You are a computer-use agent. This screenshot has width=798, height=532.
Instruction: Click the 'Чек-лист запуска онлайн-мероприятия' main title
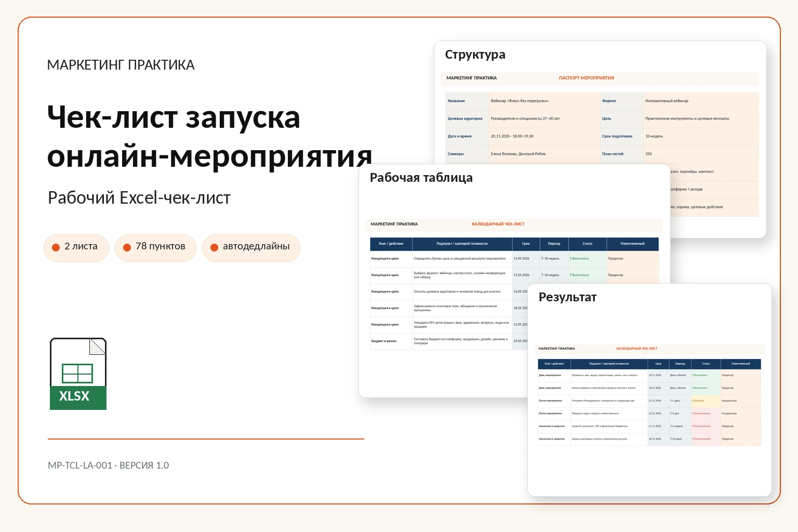click(209, 136)
